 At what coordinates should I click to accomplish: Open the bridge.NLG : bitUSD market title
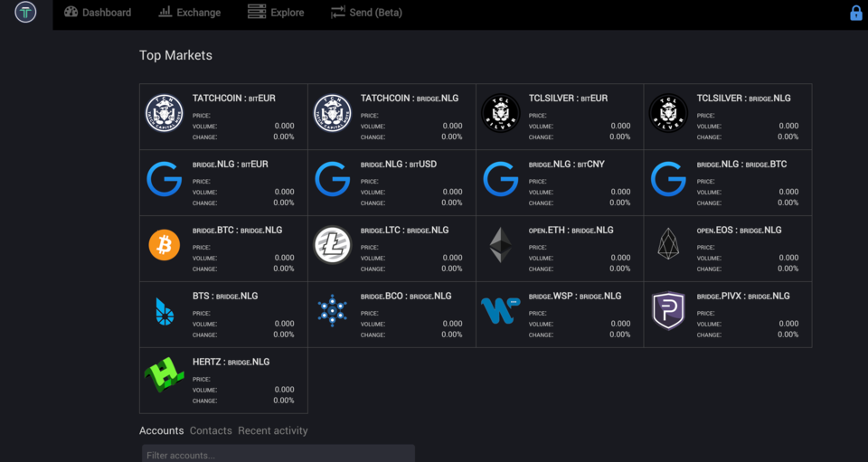(x=399, y=164)
